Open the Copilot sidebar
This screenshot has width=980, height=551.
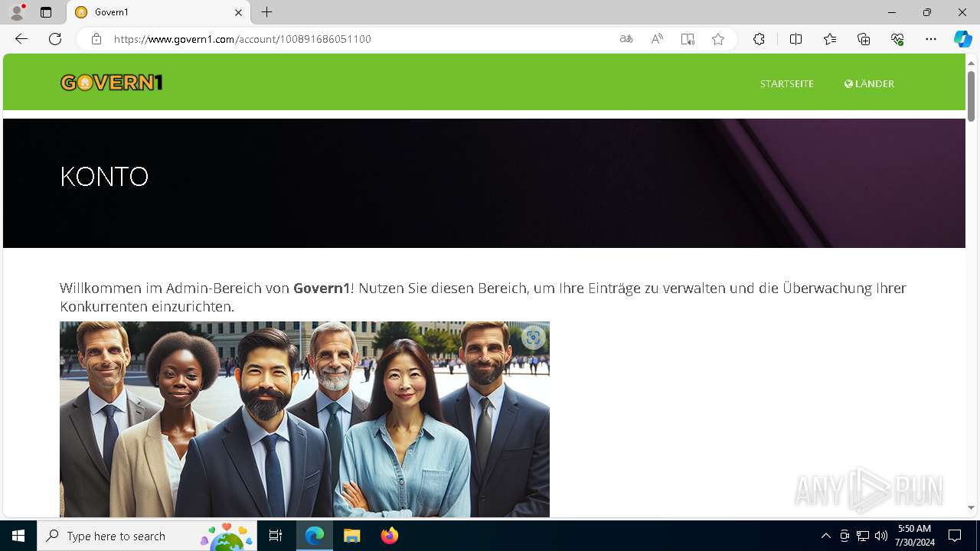pyautogui.click(x=962, y=39)
